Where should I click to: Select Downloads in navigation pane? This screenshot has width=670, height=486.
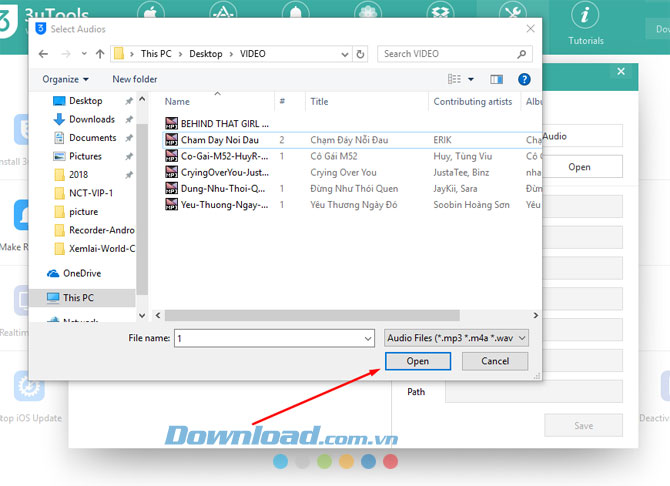[x=92, y=119]
